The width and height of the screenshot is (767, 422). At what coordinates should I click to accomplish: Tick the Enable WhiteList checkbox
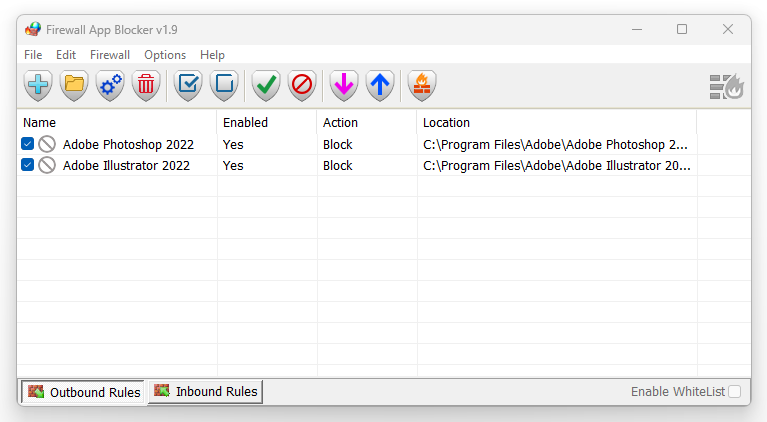coord(734,392)
